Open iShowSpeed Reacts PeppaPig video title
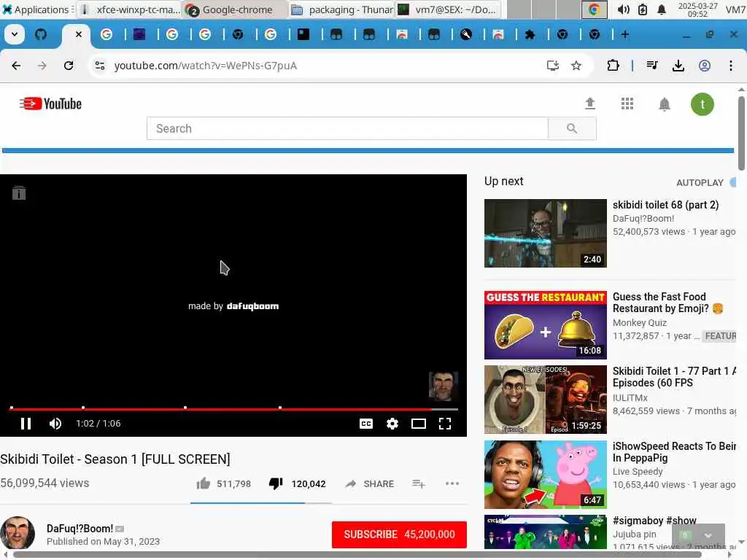747x560 pixels. (x=674, y=452)
